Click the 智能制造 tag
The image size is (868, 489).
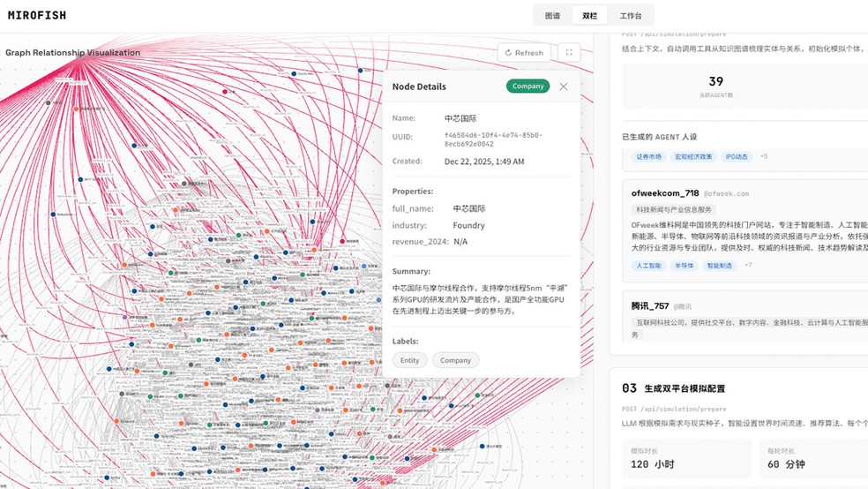719,266
